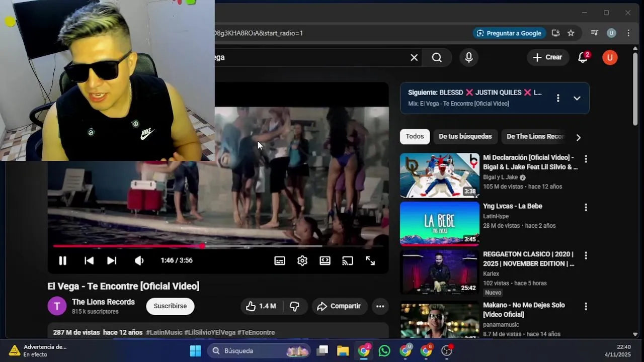Click the Crear button
Image resolution: width=644 pixels, height=362 pixels.
point(548,57)
